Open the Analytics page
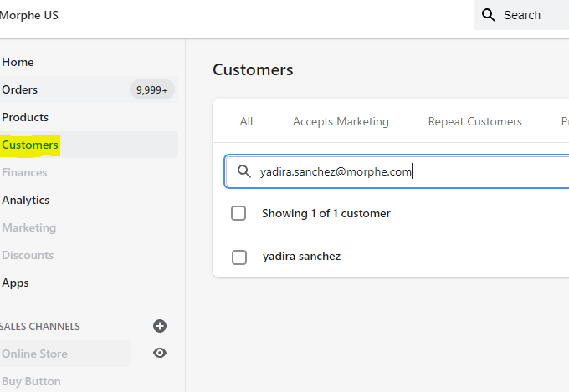This screenshot has height=392, width=569. coord(26,200)
